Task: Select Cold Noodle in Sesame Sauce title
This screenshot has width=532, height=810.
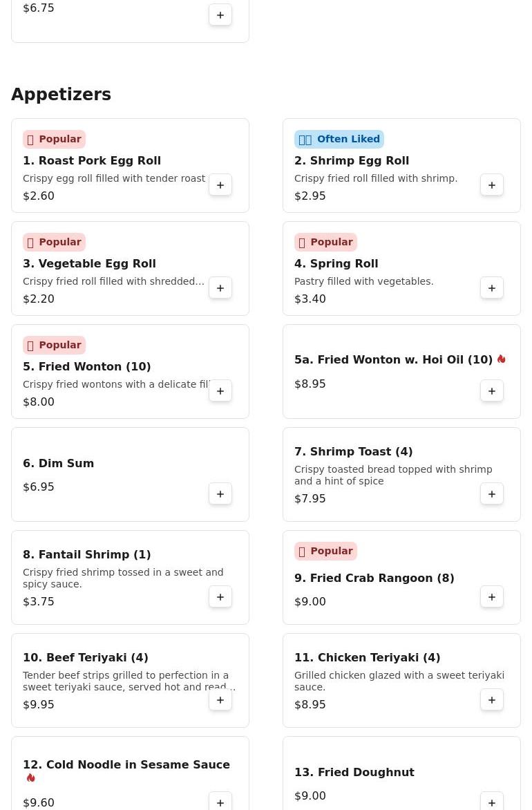Action: point(126,764)
